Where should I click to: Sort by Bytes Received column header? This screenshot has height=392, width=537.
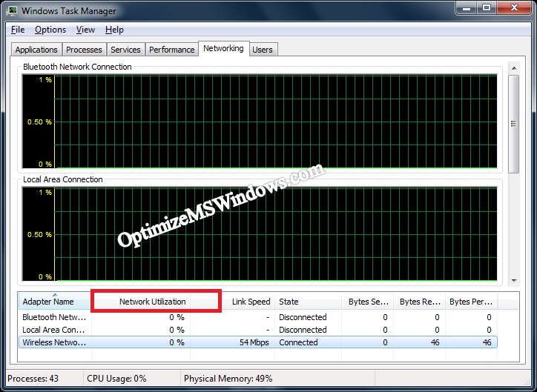[x=419, y=302]
